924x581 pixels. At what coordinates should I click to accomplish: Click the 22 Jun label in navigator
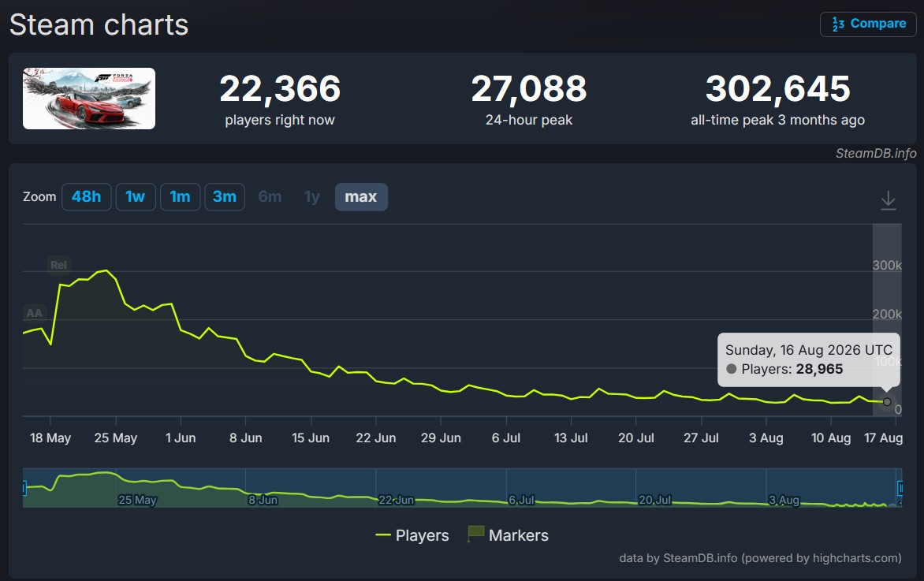point(396,500)
